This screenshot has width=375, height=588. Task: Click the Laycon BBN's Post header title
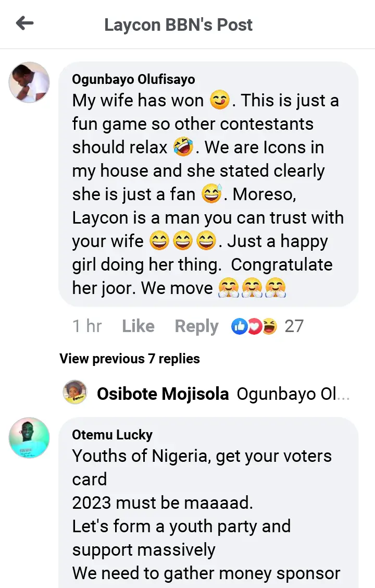[x=178, y=24]
